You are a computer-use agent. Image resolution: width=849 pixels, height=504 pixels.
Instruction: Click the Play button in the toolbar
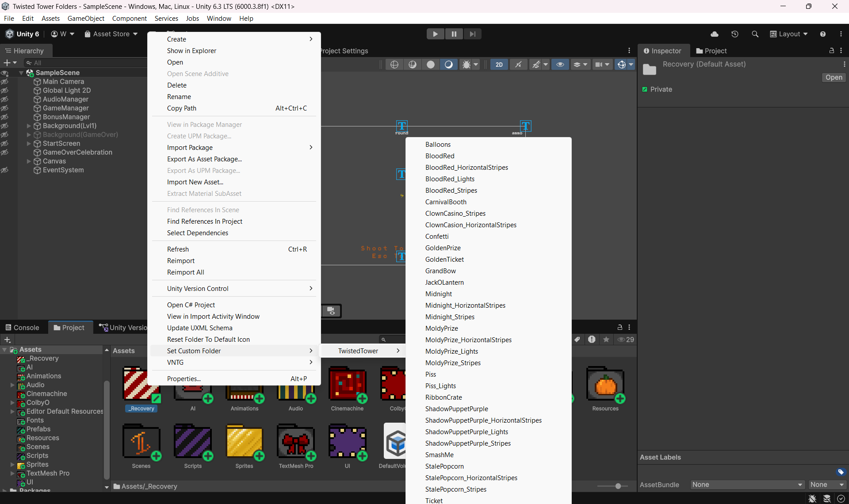[x=435, y=34]
